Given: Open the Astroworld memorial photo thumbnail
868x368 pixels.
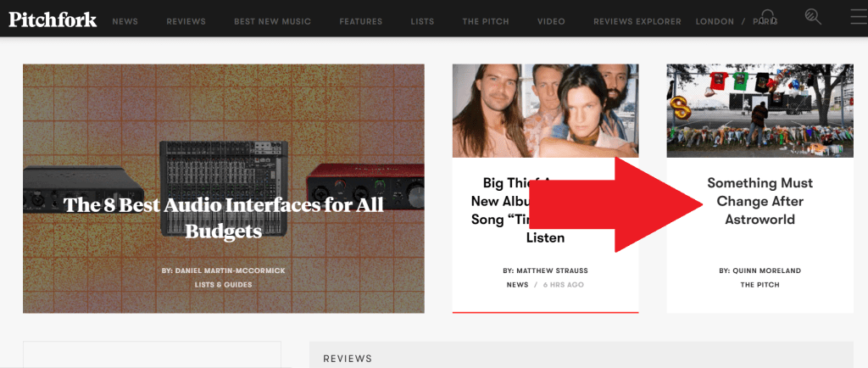Looking at the screenshot, I should click(759, 111).
